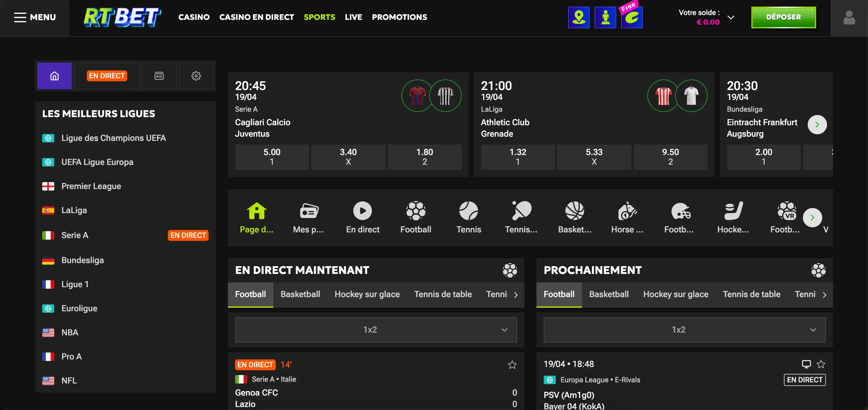
Task: Select the Horse racing icon
Action: [x=627, y=217]
